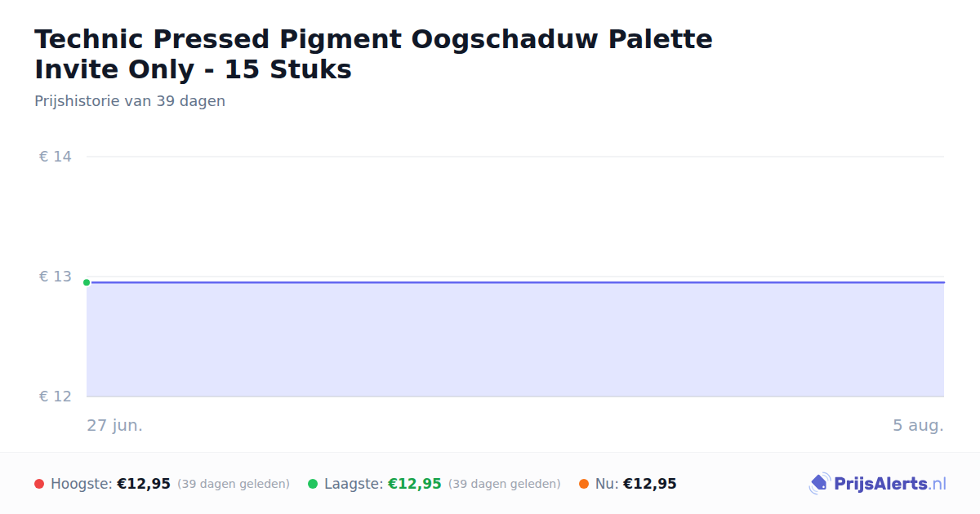Click the Hoogste €12,95 price value
980x514 pixels.
(x=144, y=484)
